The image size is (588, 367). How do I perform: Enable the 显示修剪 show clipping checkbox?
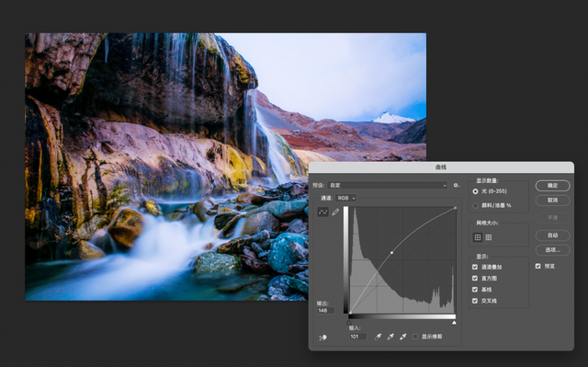(x=415, y=337)
